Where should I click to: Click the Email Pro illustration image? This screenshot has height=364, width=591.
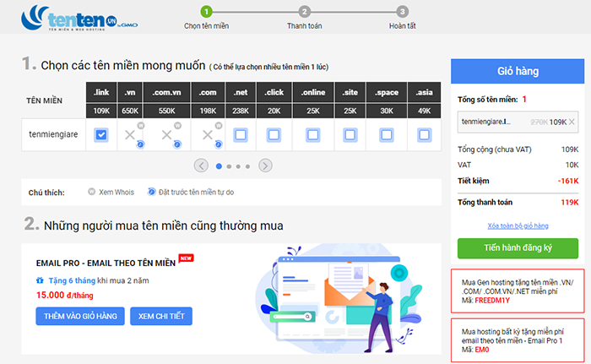tap(339, 299)
